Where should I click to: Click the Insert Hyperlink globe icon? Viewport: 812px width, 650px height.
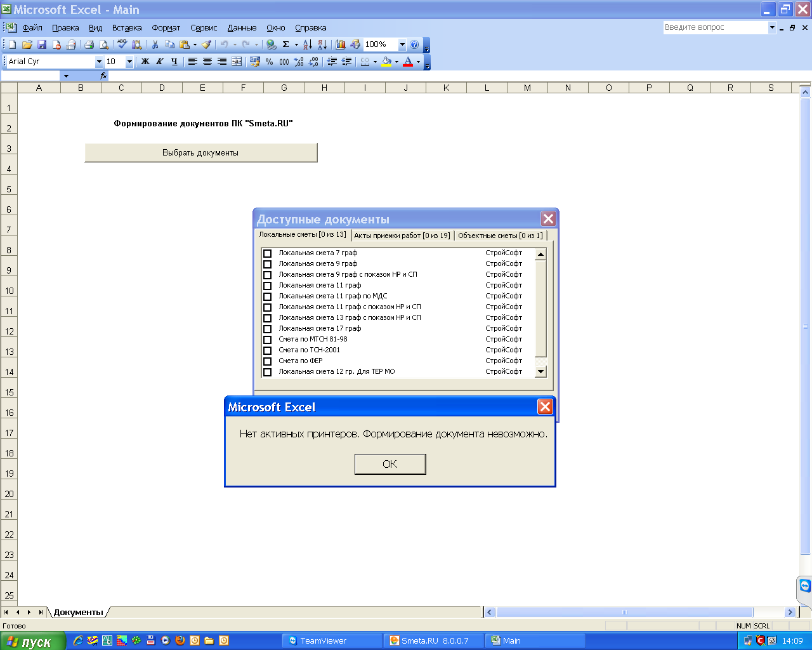271,44
